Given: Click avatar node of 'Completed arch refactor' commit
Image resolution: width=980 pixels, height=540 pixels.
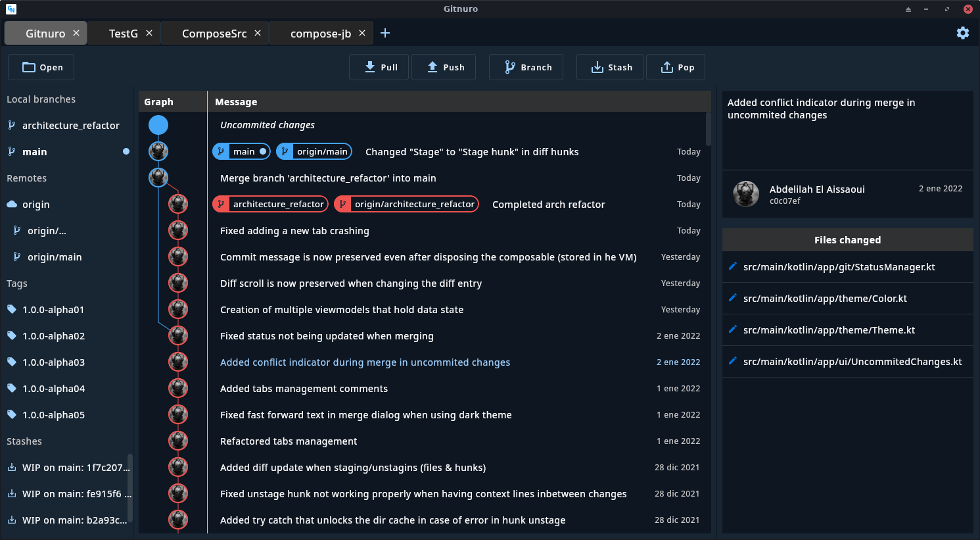Looking at the screenshot, I should click(x=178, y=204).
